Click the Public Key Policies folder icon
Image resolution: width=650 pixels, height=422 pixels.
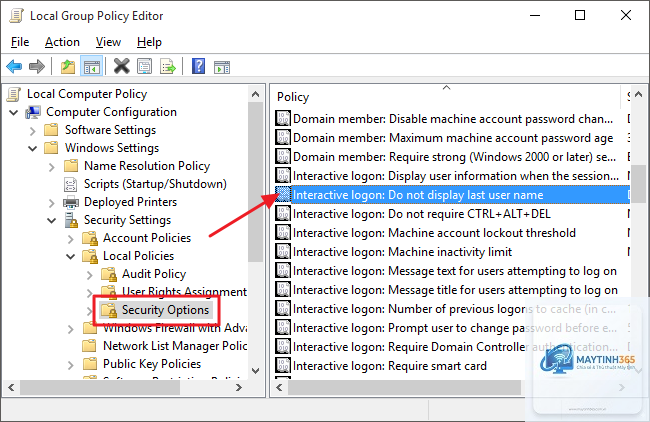coord(90,364)
